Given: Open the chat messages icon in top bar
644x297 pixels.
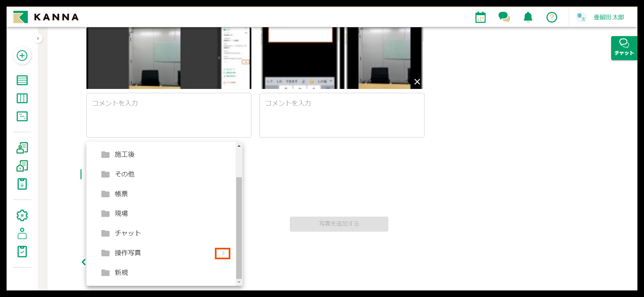Looking at the screenshot, I should (504, 17).
